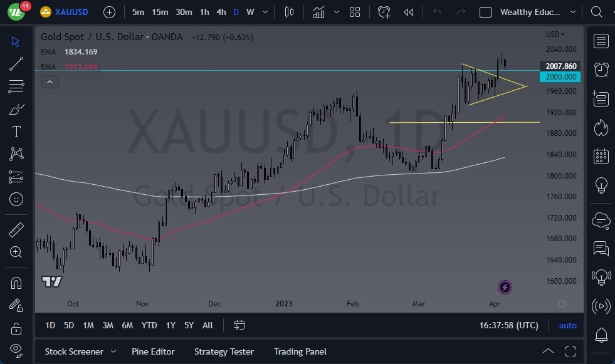Select the 1D date range
Viewport: 615px width, 364px height.
pos(50,325)
